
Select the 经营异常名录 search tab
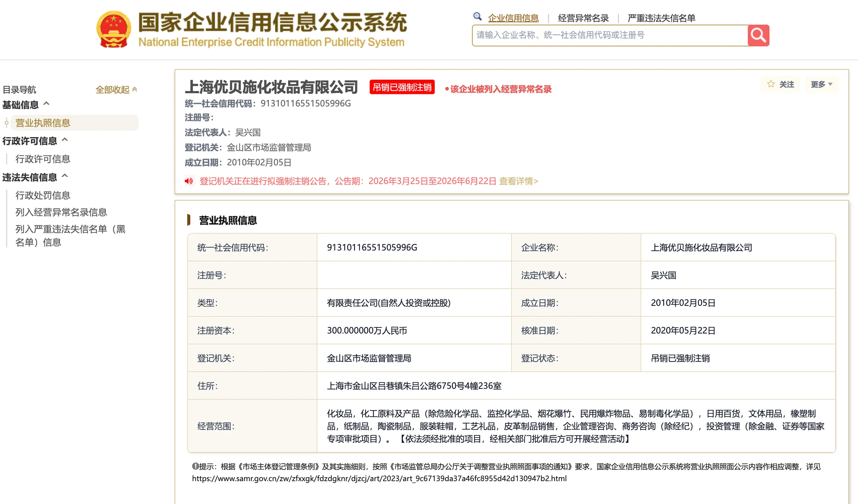coord(583,18)
